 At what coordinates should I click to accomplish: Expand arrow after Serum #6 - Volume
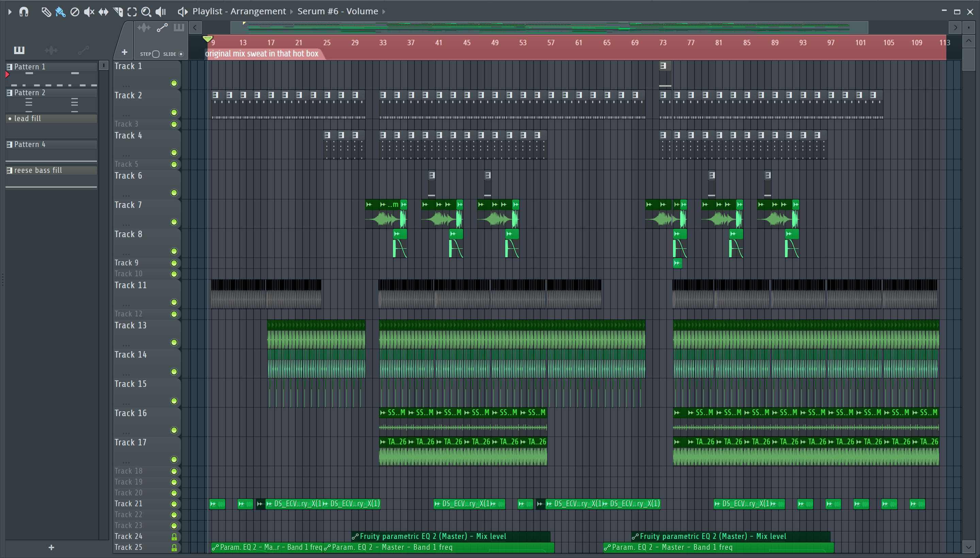point(383,12)
